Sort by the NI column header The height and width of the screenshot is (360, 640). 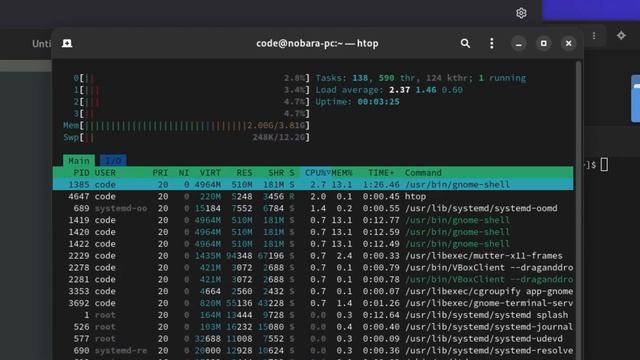(184, 173)
